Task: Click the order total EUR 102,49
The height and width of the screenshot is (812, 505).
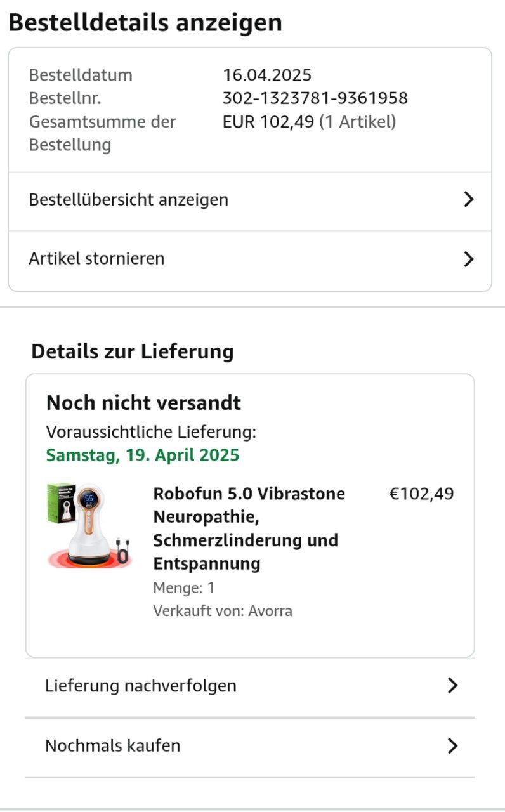Action: pos(268,122)
